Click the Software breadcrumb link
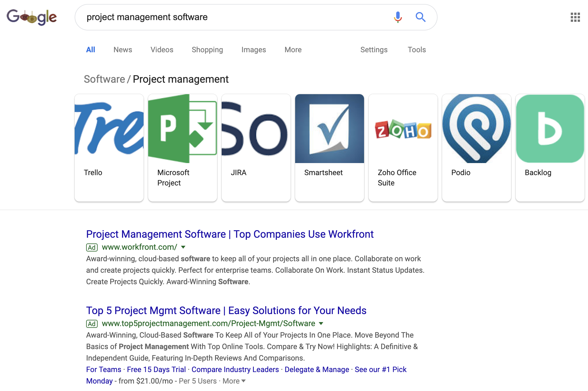The height and width of the screenshot is (391, 588). 105,79
